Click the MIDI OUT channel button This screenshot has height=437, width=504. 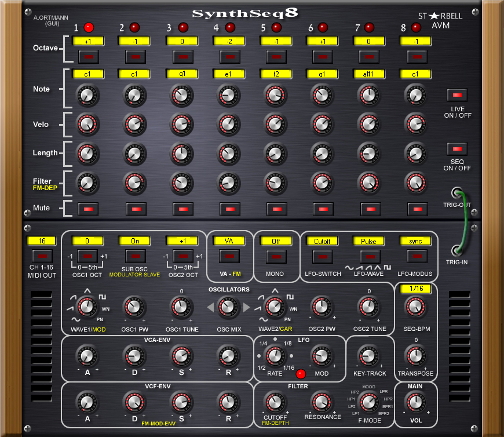tap(42, 256)
